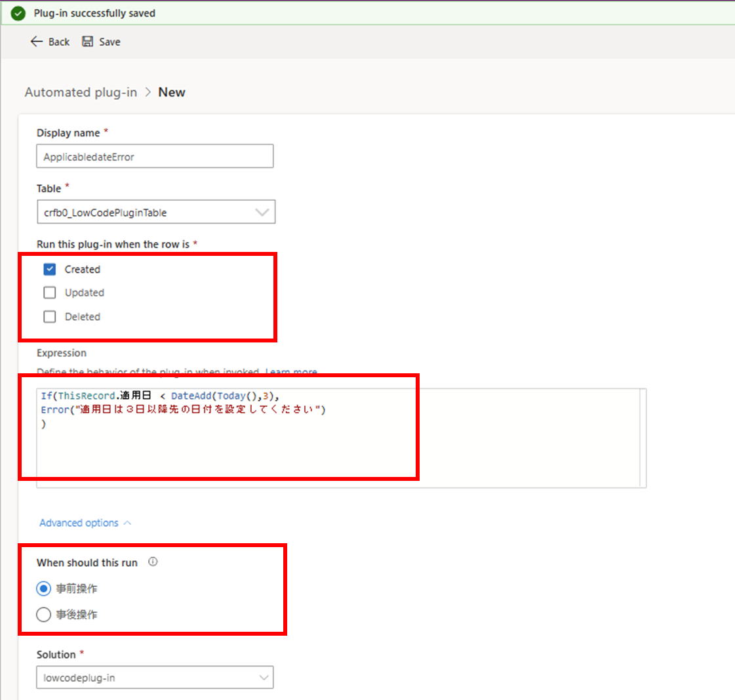This screenshot has height=700, width=735.
Task: Collapse the Advanced options section
Action: click(x=85, y=522)
